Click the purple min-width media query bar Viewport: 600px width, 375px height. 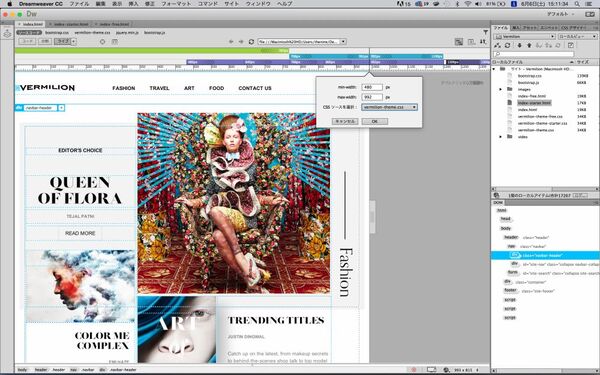pos(338,62)
